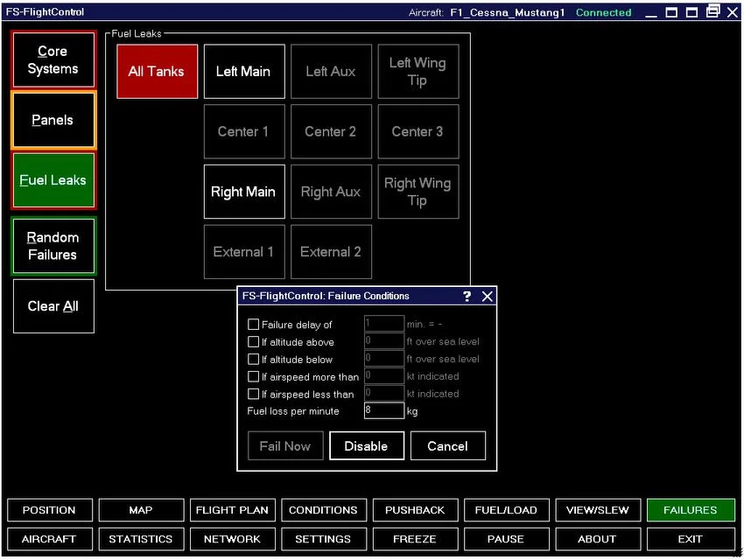This screenshot has width=744, height=560.
Task: Switch to the MAP page
Action: [x=141, y=510]
